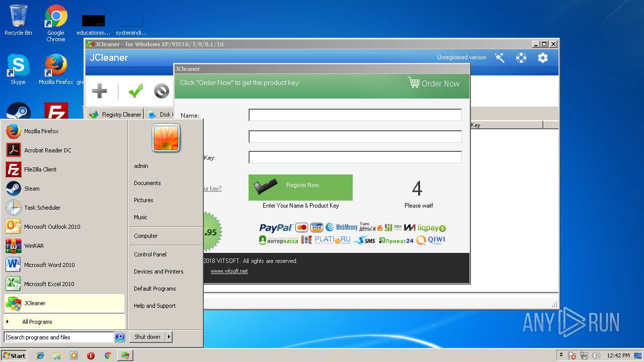
Task: Click the Search programs and files box
Action: coord(59,337)
